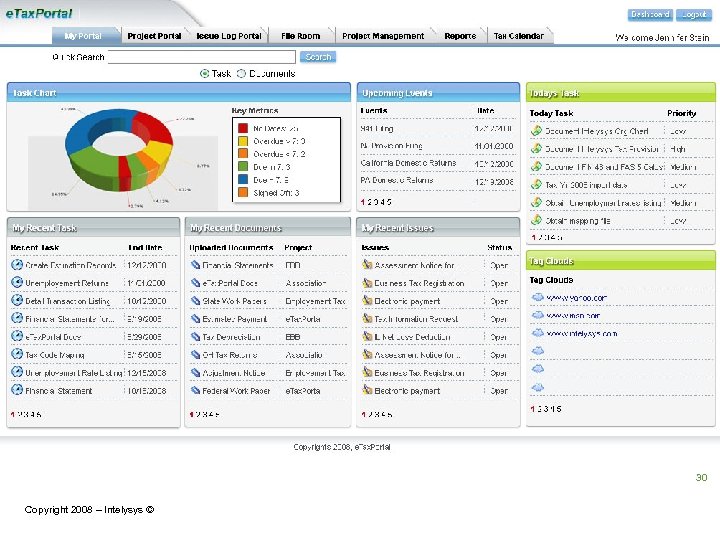
Task: Click the first Electronic payment issue icon
Action: [367, 300]
